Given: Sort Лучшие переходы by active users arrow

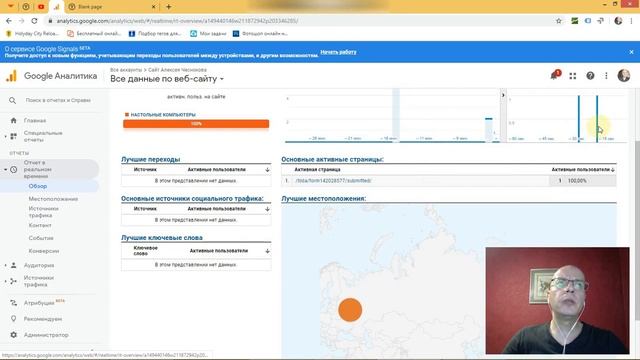Looking at the screenshot, I should (x=267, y=169).
